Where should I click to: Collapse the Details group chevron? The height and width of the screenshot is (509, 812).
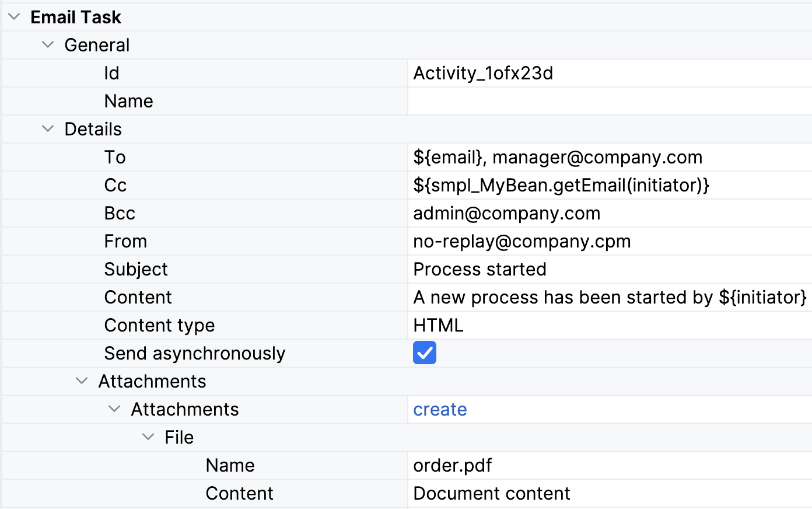(48, 129)
